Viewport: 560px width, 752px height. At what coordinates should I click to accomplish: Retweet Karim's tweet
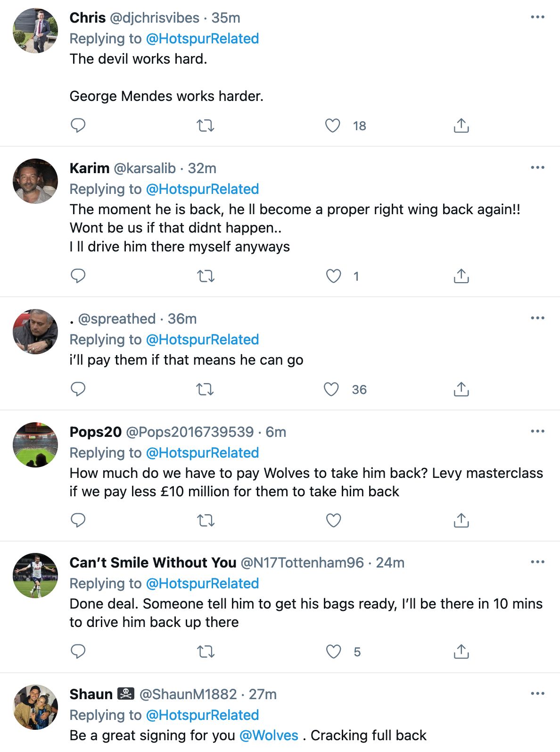point(205,276)
